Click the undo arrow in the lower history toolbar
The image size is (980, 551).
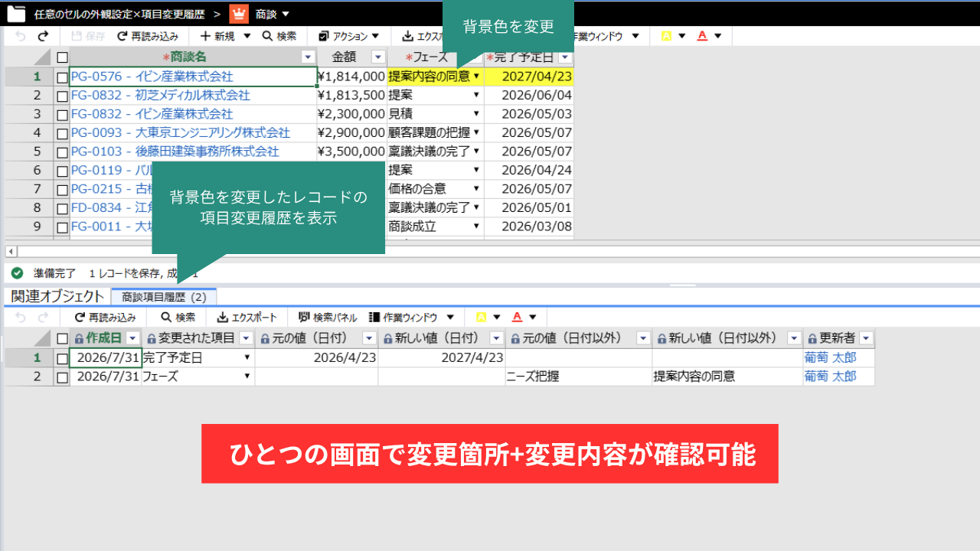point(21,317)
